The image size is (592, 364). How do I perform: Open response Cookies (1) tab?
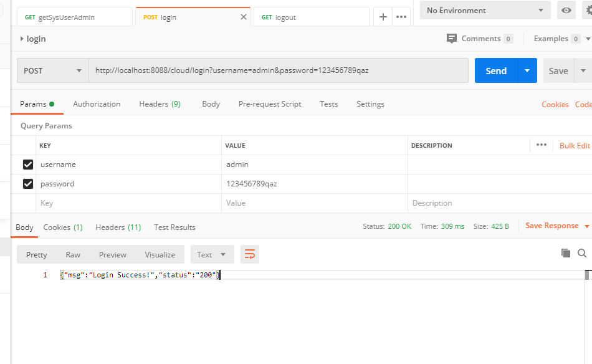[x=63, y=228]
